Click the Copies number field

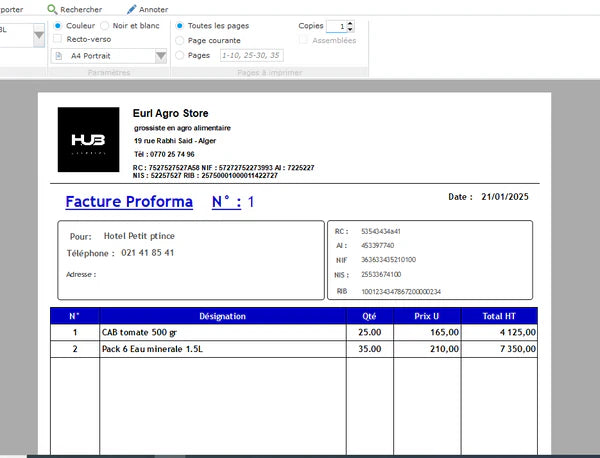click(337, 26)
